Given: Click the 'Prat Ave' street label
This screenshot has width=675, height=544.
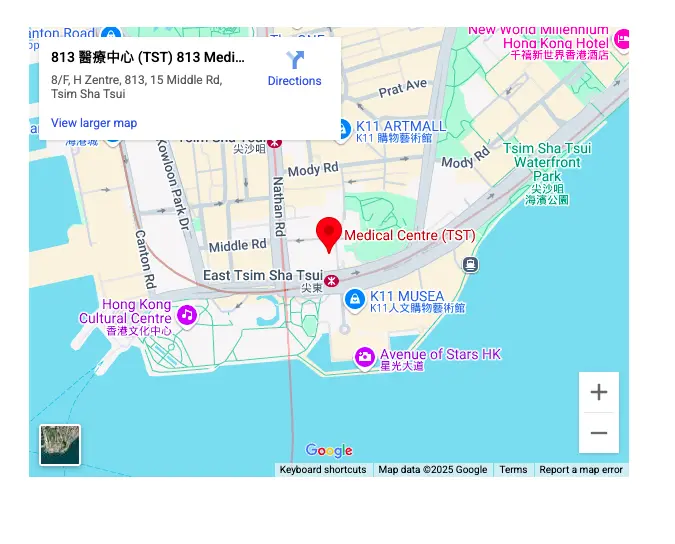Looking at the screenshot, I should (x=403, y=88).
